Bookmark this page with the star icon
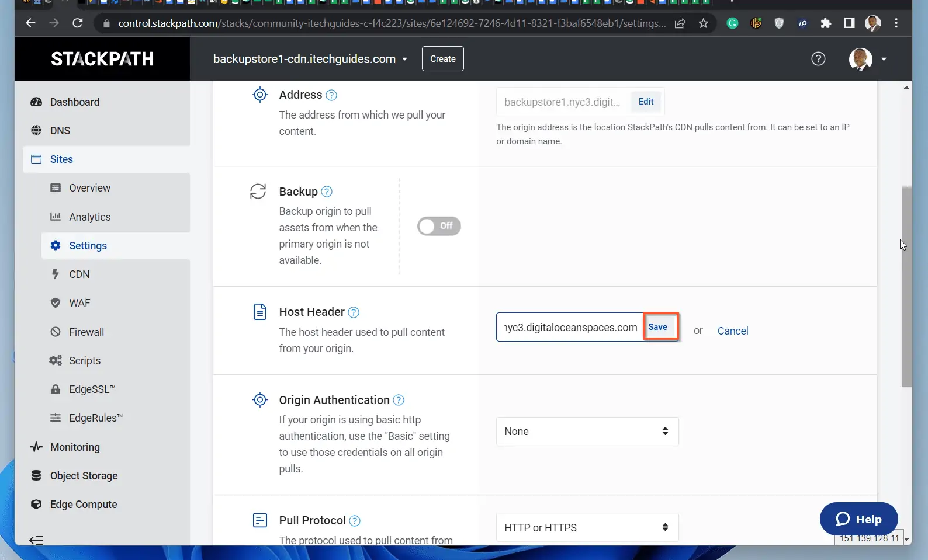The width and height of the screenshot is (928, 560). point(704,23)
